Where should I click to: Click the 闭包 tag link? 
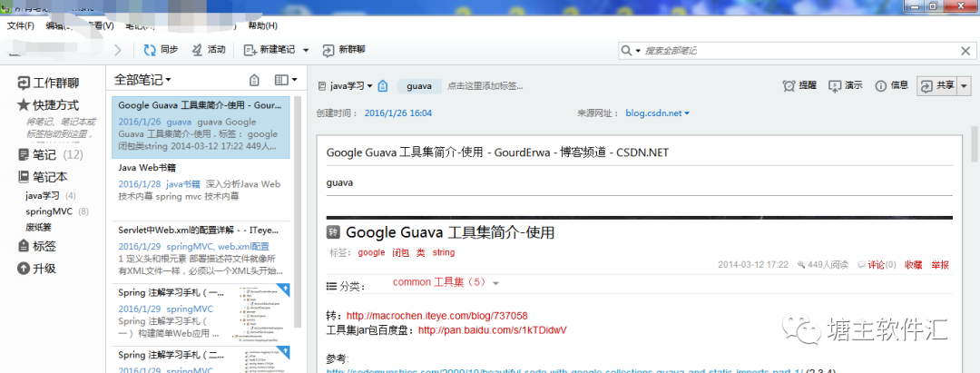(x=401, y=252)
